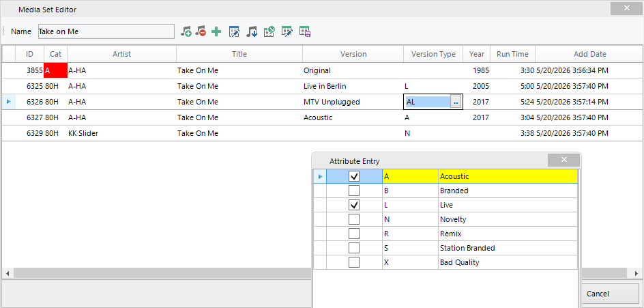Screen dimensions: 644x308
Task: Click Version Type N cell for KK Slider
Action: 433,133
